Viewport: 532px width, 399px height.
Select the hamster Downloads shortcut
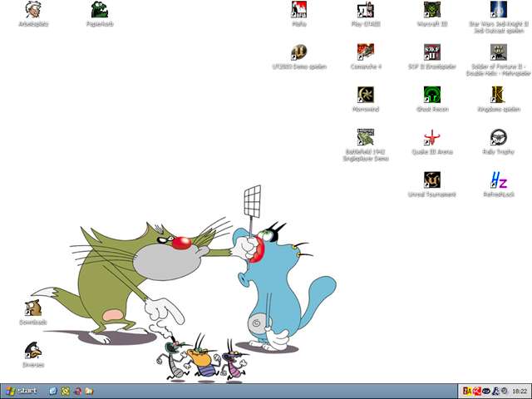(x=33, y=308)
